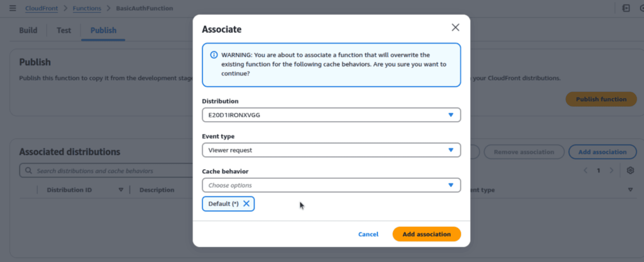This screenshot has width=644, height=262.
Task: Sort by Distribution ID column
Action: (121, 190)
